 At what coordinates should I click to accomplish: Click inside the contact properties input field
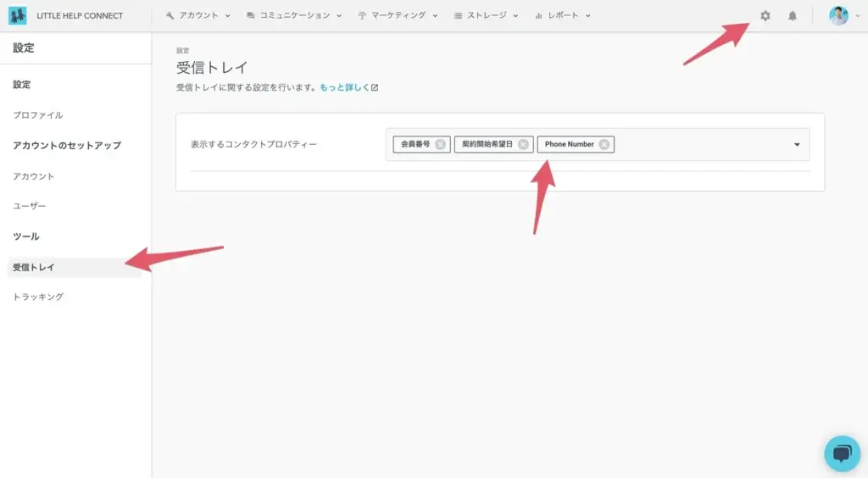tap(704, 144)
